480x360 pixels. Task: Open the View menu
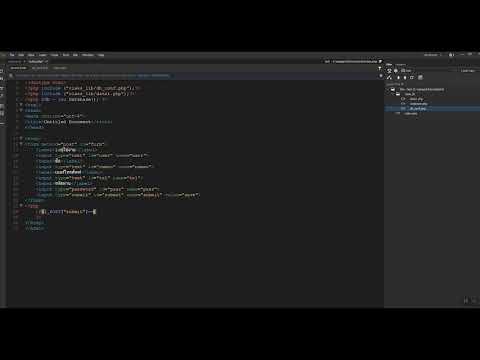click(x=31, y=55)
